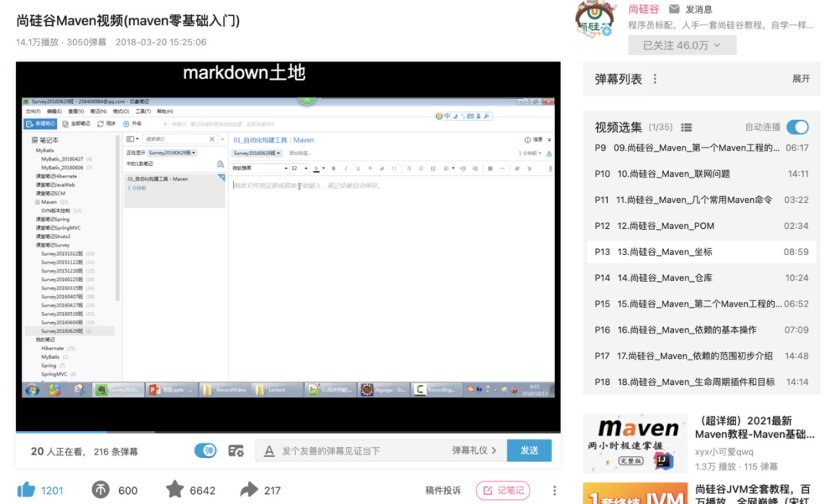This screenshot has width=830, height=504.
Task: Toggle danmaku display 弹 switch
Action: pos(205,450)
